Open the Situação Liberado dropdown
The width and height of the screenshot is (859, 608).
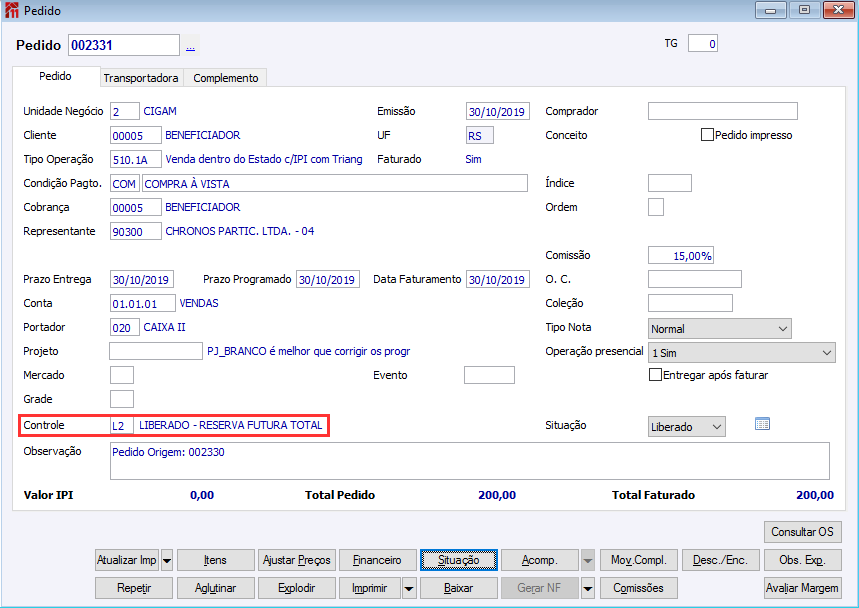click(x=686, y=427)
